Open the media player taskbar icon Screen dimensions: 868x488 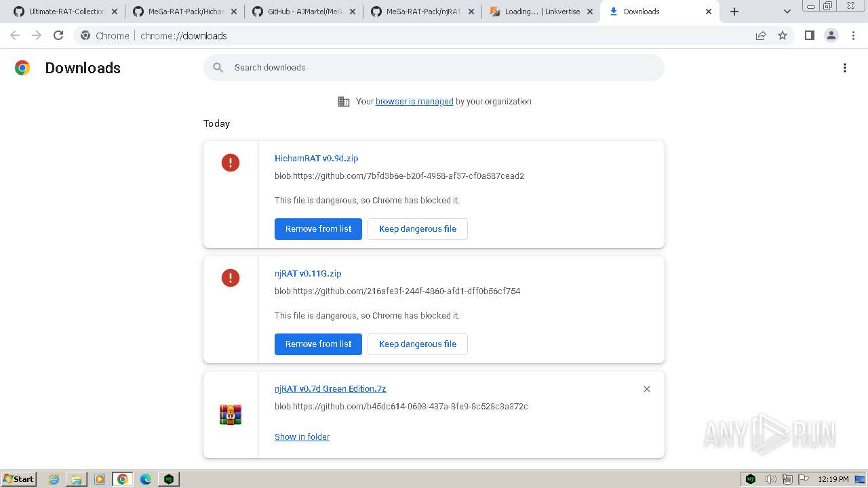tap(100, 479)
